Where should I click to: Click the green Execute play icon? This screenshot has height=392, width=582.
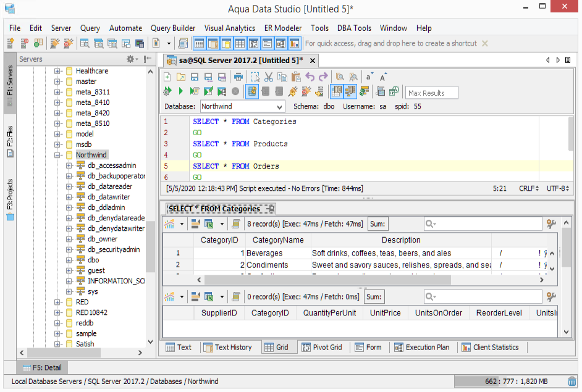pos(180,91)
